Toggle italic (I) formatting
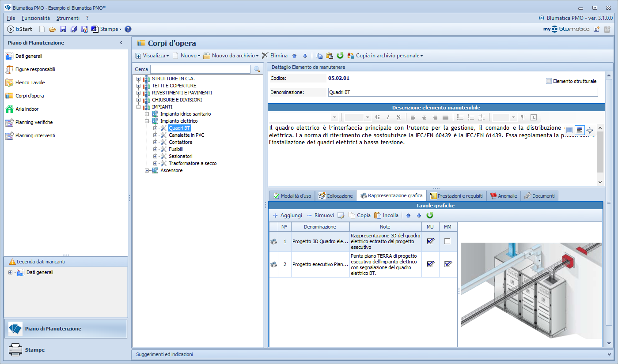Screen dimensions: 618x364 pos(388,117)
